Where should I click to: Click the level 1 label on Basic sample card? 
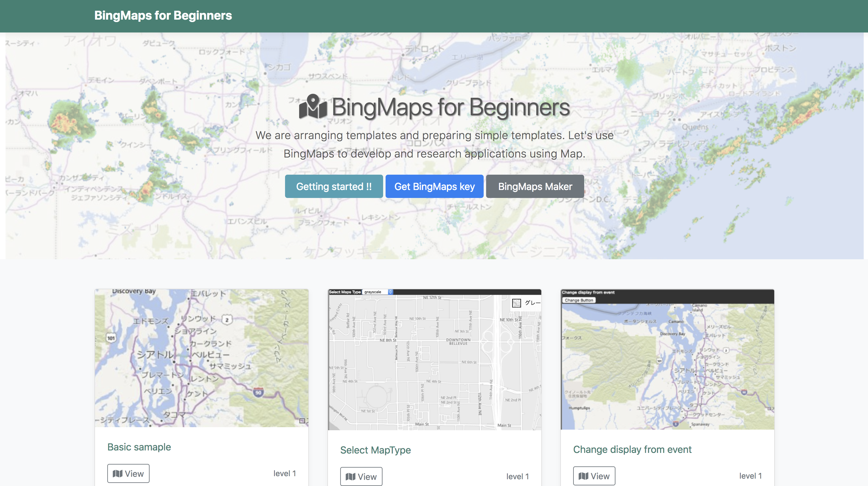284,473
